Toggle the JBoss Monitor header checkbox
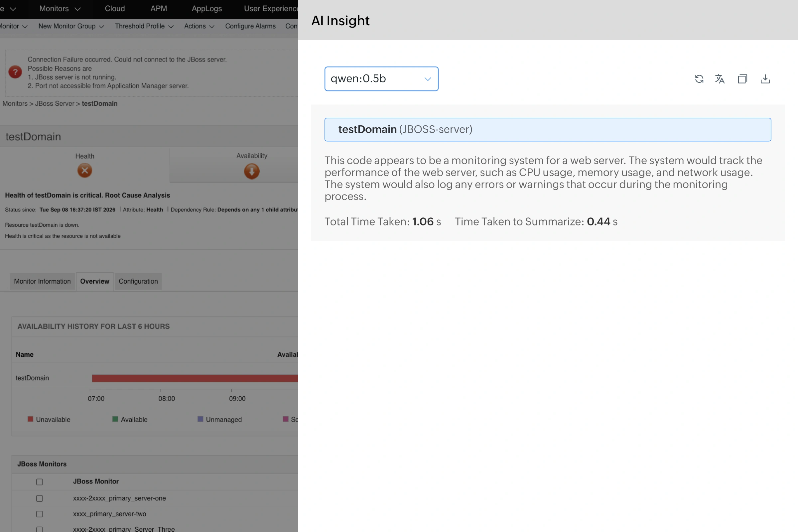The width and height of the screenshot is (798, 532). (x=40, y=482)
